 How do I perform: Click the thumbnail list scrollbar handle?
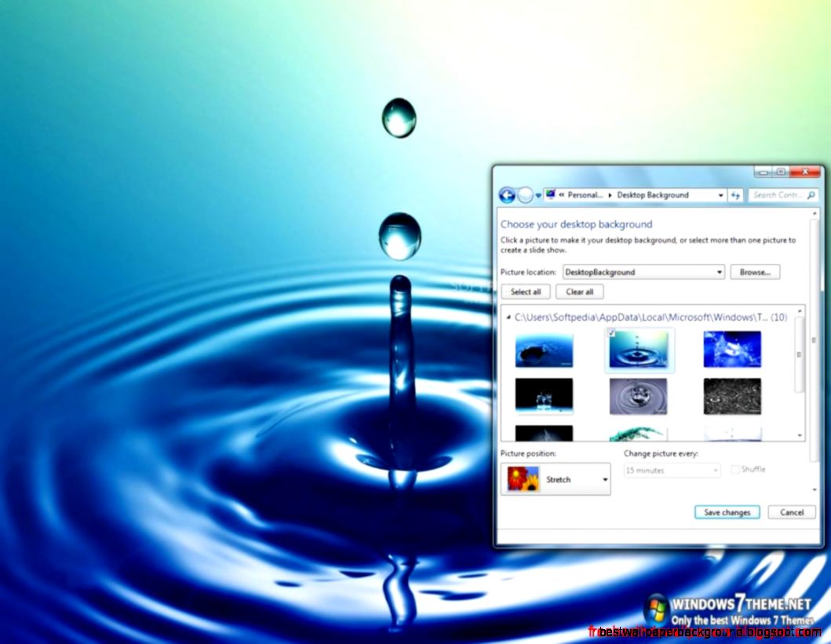pyautogui.click(x=799, y=355)
